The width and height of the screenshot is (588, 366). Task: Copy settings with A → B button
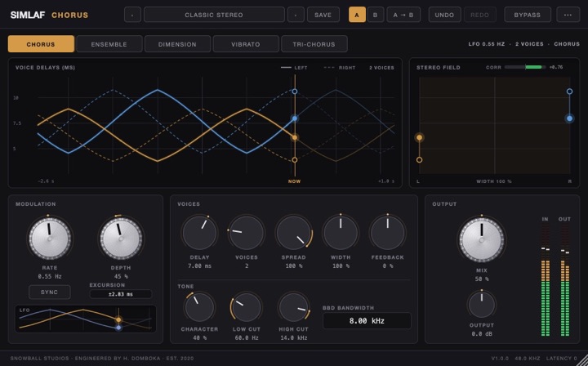coord(403,15)
